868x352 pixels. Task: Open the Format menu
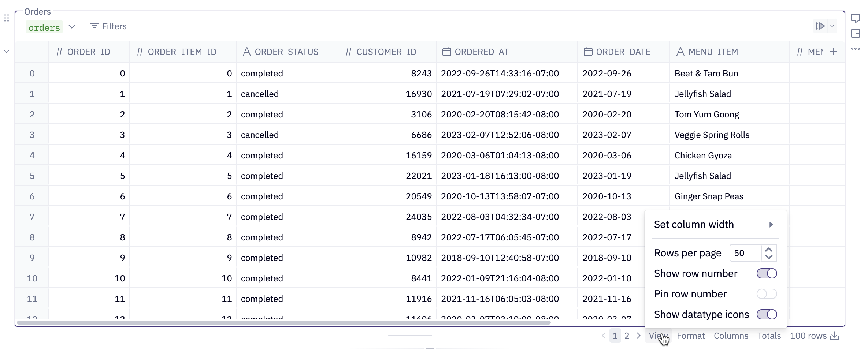tap(690, 336)
